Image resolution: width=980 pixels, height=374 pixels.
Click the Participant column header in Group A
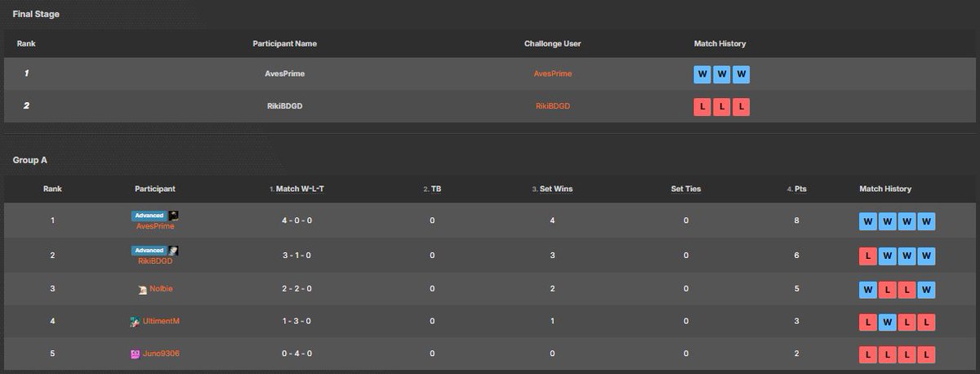pyautogui.click(x=155, y=189)
